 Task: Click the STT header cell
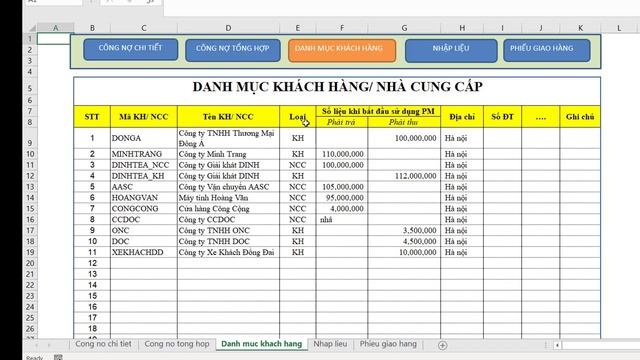click(x=92, y=117)
